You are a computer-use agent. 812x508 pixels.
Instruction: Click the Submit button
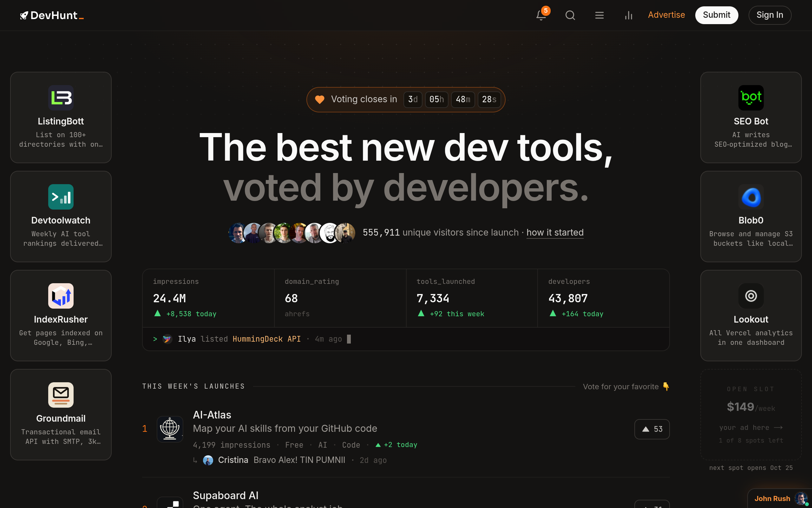coord(717,15)
